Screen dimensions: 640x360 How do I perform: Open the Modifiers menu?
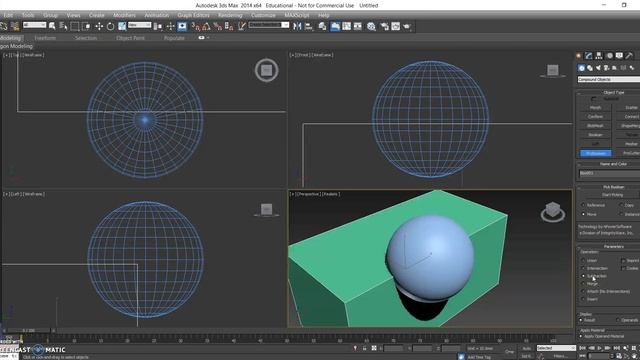pos(124,15)
